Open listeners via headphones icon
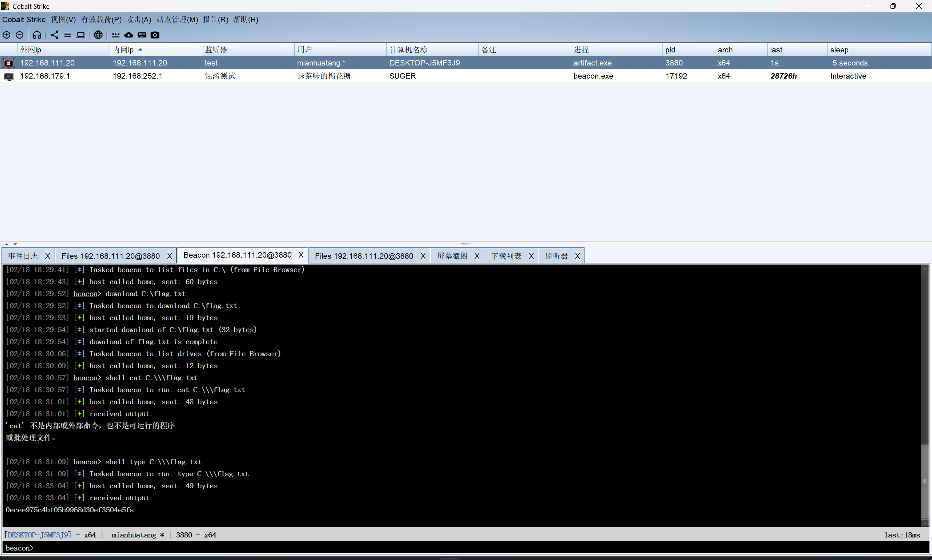Image resolution: width=932 pixels, height=560 pixels. coord(37,35)
